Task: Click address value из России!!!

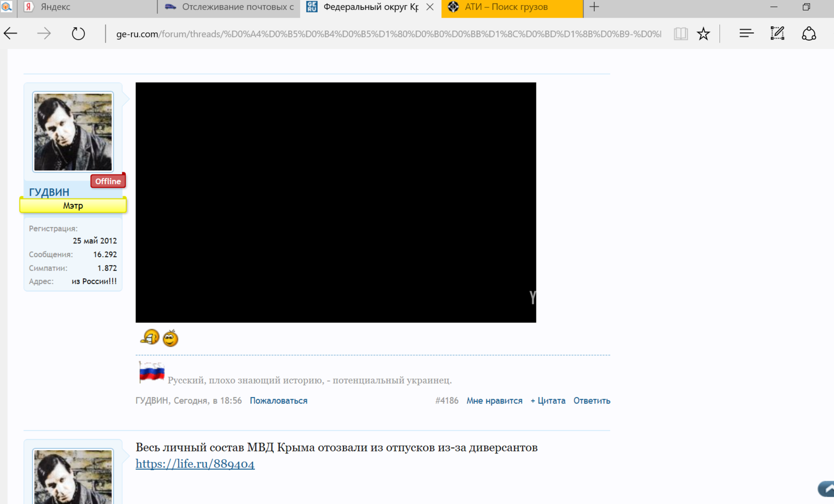Action: click(x=94, y=281)
